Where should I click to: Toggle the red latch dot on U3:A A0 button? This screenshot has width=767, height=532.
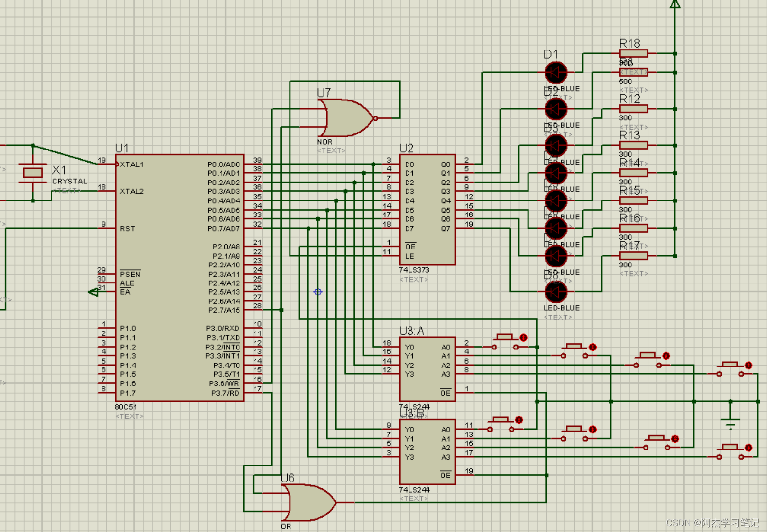[523, 337]
